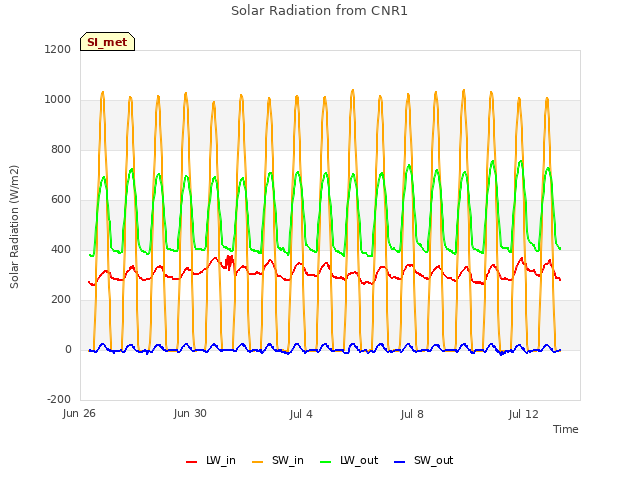
Task: Click the 200 y-axis tick label
Action: click(61, 300)
